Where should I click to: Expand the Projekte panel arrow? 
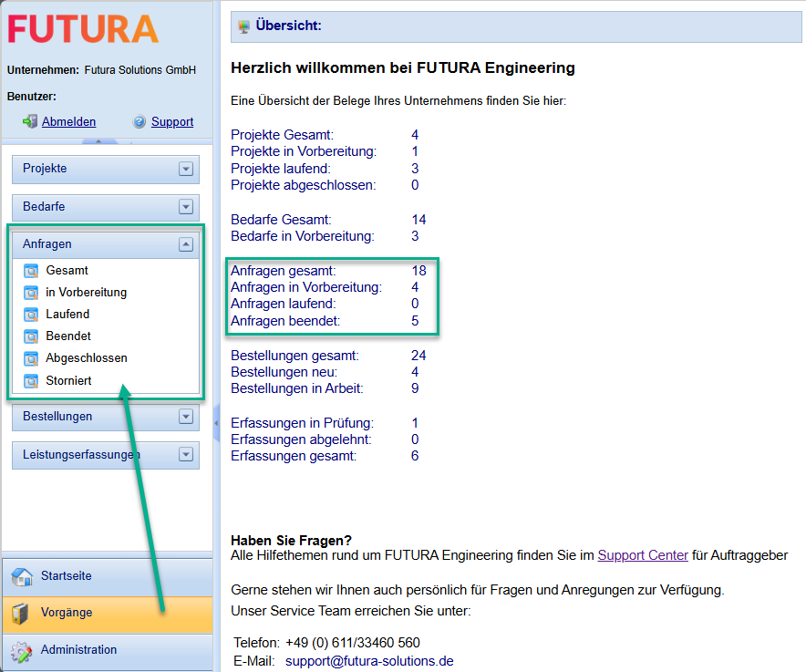[x=186, y=169]
